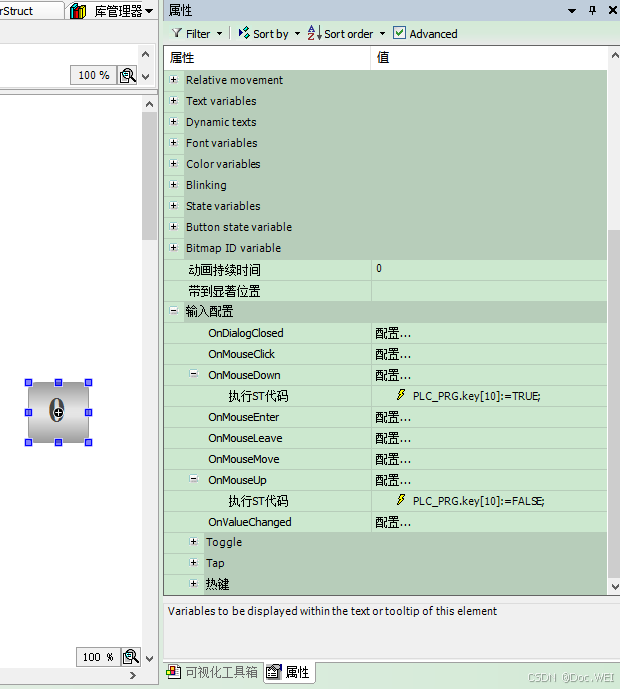Image resolution: width=620 pixels, height=689 pixels.
Task: Click 配置… for OnMouseLeave
Action: point(393,438)
